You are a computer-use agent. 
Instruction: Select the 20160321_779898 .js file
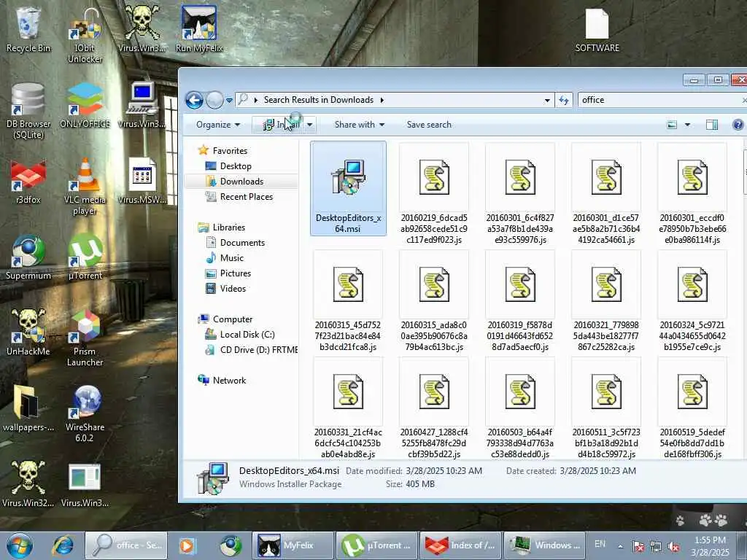pos(606,301)
